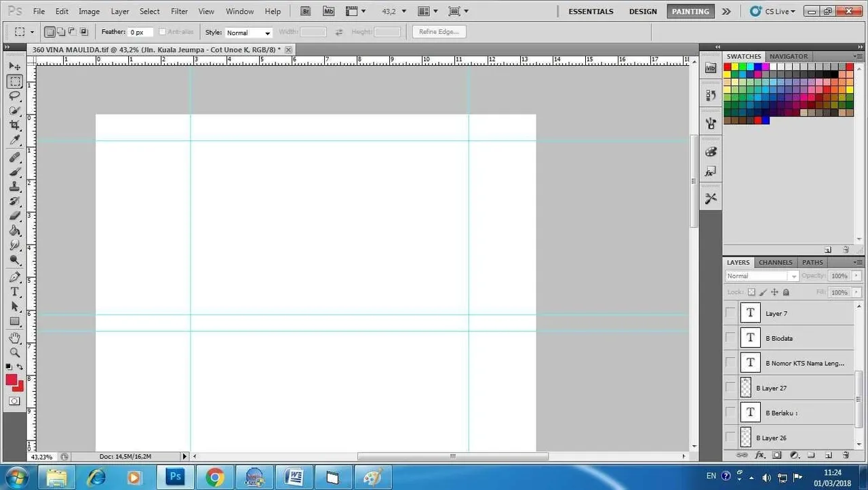Click the red foreground color swatch
Screen dimensions: 868x490
[12, 380]
